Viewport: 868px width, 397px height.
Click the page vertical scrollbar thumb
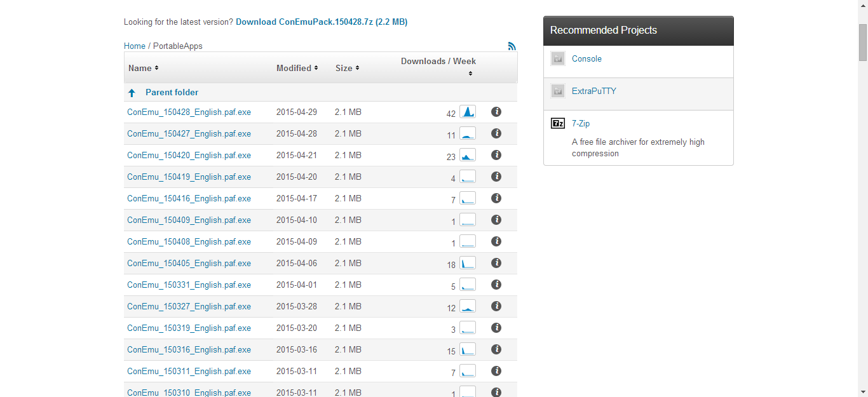863,43
